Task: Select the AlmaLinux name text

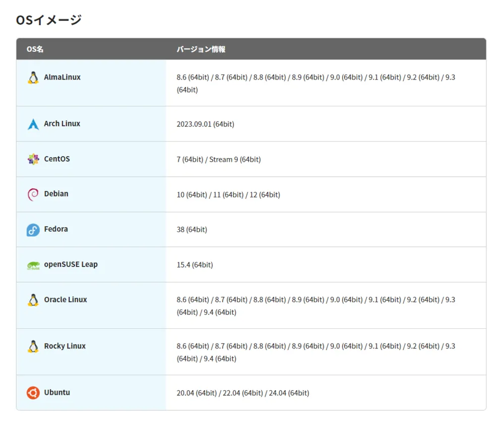Action: pyautogui.click(x=62, y=77)
